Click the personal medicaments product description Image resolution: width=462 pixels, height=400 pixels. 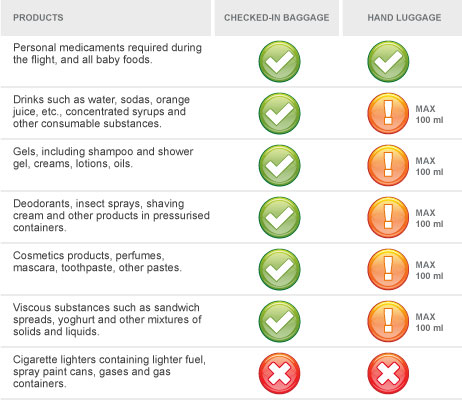[107, 53]
